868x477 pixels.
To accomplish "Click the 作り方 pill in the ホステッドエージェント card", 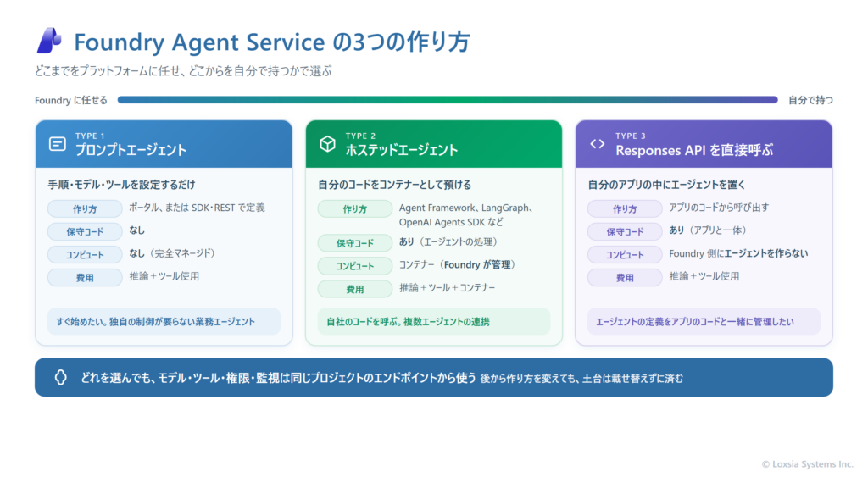I will [x=355, y=208].
